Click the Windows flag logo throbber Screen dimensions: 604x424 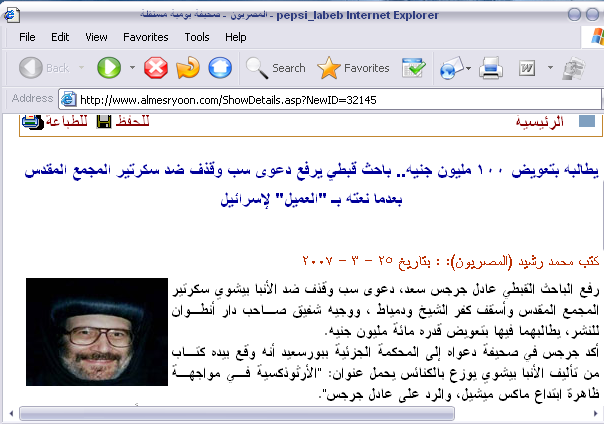click(596, 37)
